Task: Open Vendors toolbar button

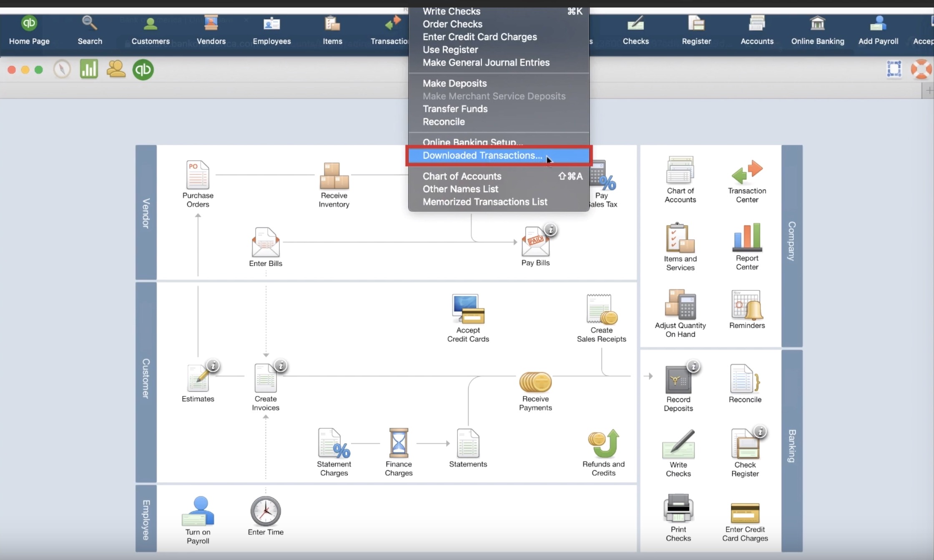Action: point(211,30)
